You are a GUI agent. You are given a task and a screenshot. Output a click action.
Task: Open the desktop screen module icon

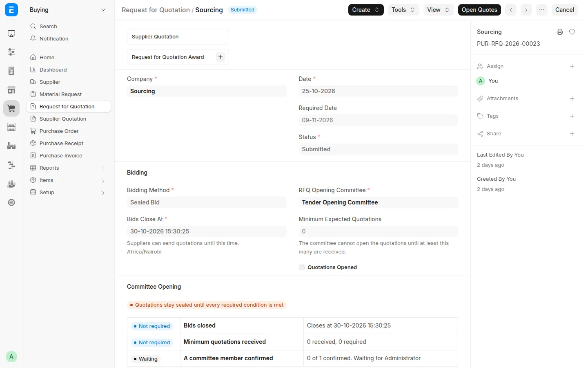11,34
